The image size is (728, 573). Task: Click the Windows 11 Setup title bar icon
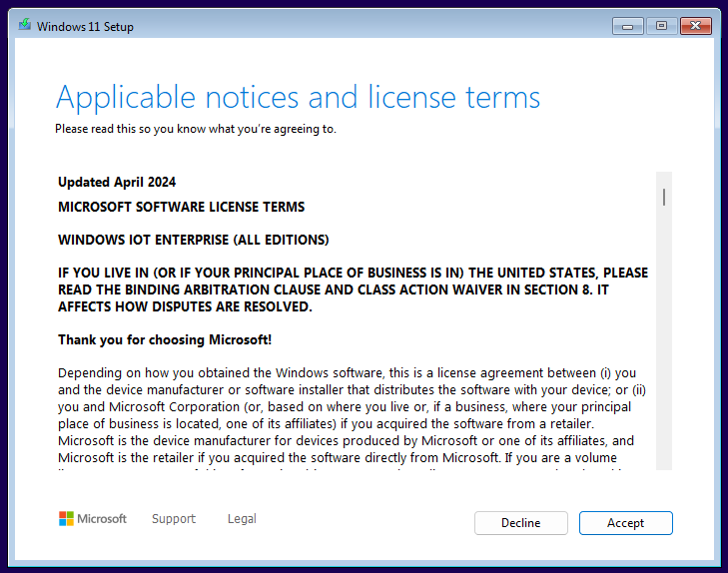pyautogui.click(x=25, y=25)
